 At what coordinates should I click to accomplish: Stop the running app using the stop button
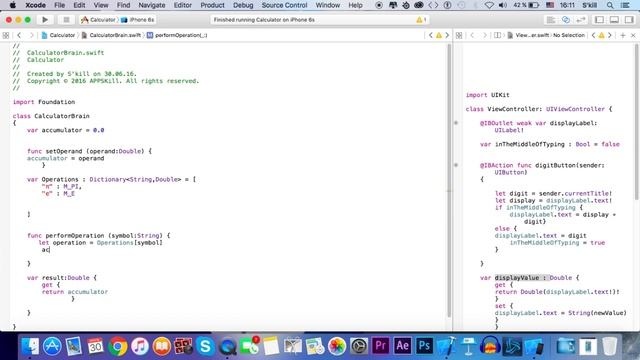(x=66, y=20)
